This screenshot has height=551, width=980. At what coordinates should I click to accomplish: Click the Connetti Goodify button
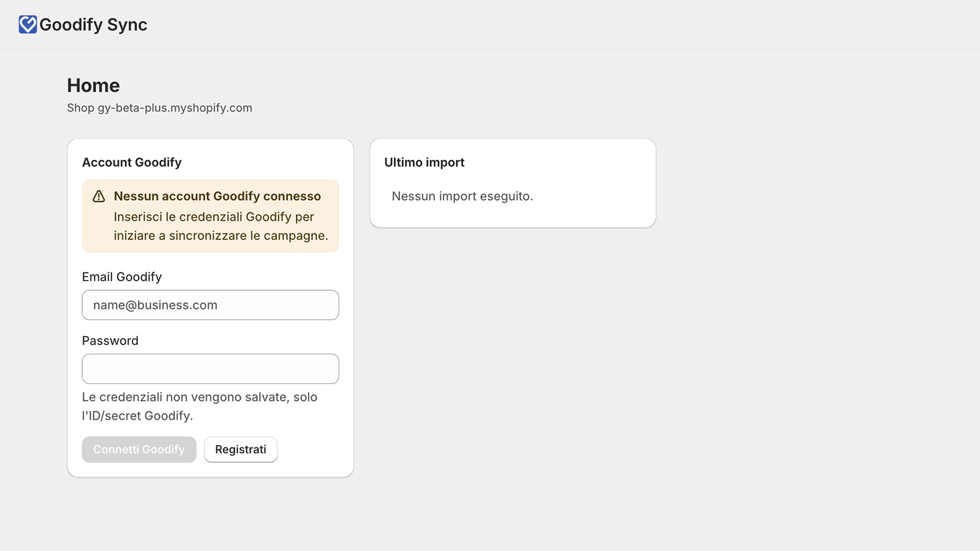(139, 449)
